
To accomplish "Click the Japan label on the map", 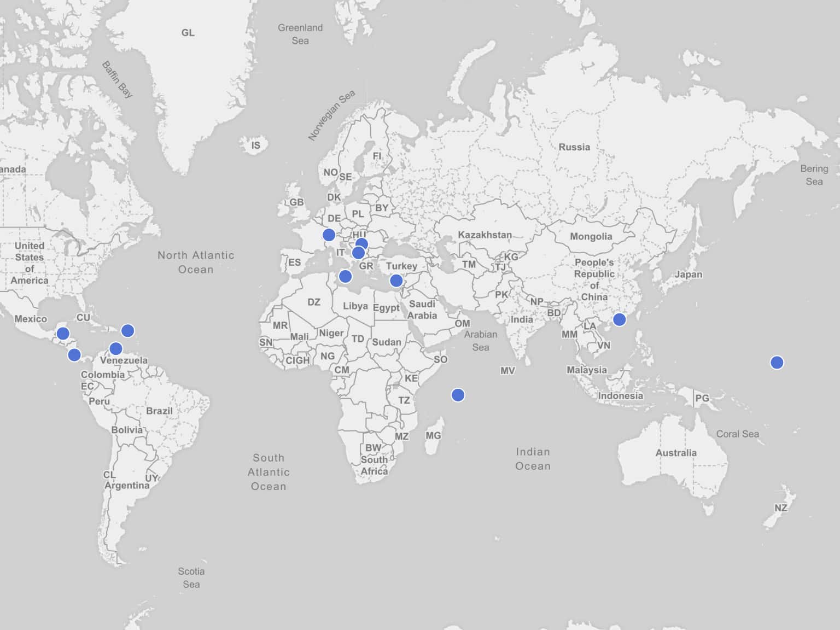I will pyautogui.click(x=688, y=275).
